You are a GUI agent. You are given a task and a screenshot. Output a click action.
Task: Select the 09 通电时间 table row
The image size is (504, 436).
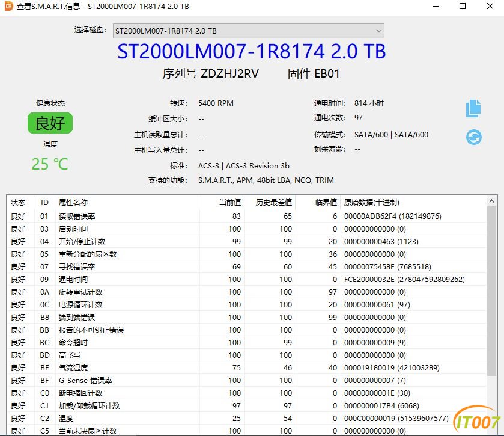246,279
